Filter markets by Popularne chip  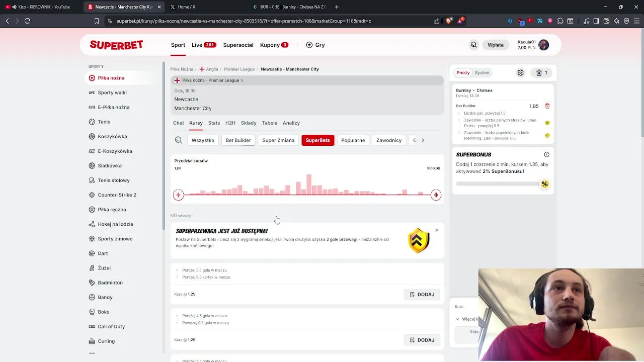353,140
